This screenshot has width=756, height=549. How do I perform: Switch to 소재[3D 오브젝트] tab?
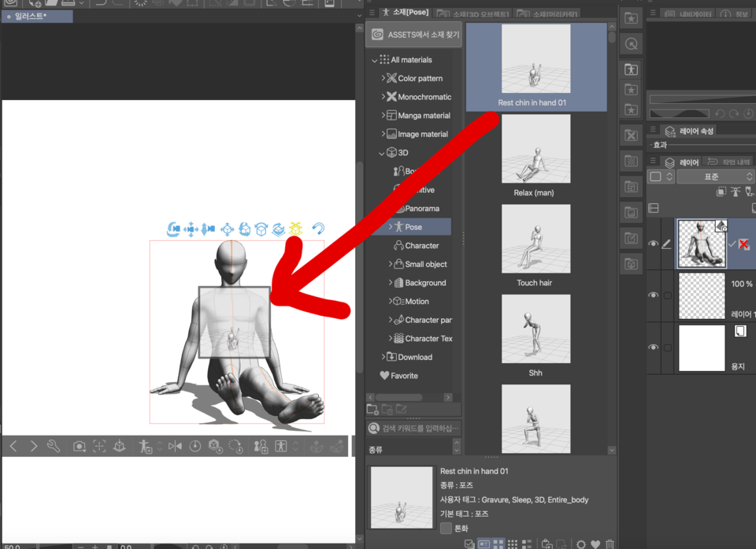473,13
